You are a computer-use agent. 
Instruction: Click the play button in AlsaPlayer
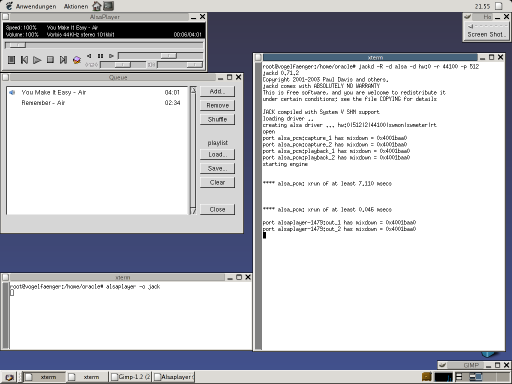[x=37, y=60]
